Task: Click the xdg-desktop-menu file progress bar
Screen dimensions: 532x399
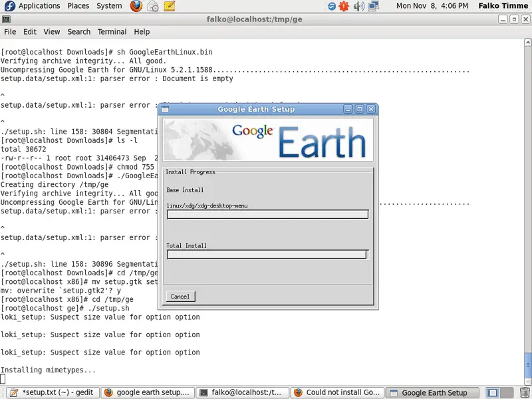Action: [x=267, y=214]
